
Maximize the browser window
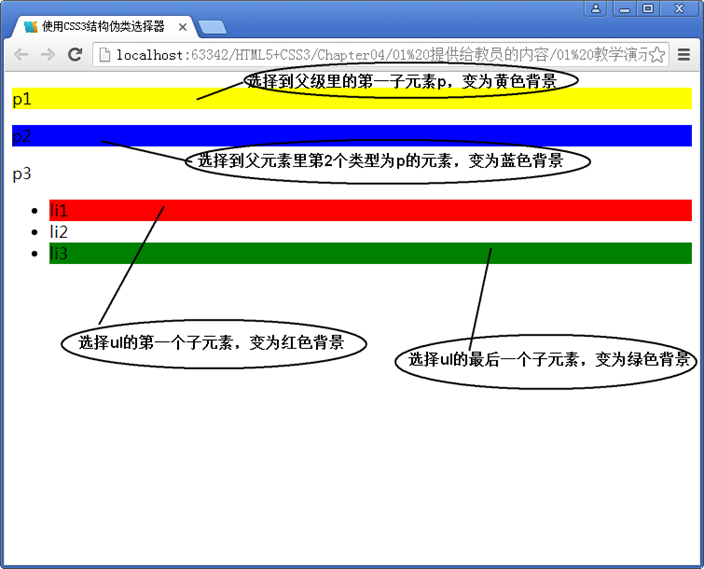648,9
